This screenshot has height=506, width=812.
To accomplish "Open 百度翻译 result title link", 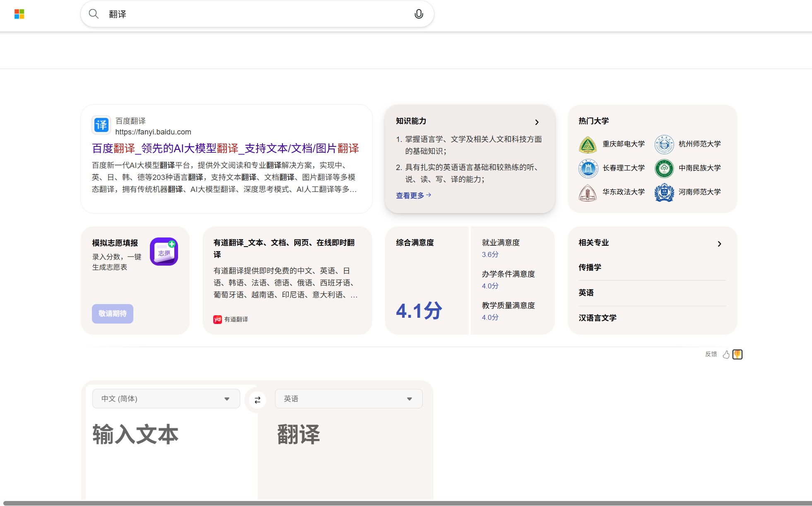I will (x=225, y=149).
